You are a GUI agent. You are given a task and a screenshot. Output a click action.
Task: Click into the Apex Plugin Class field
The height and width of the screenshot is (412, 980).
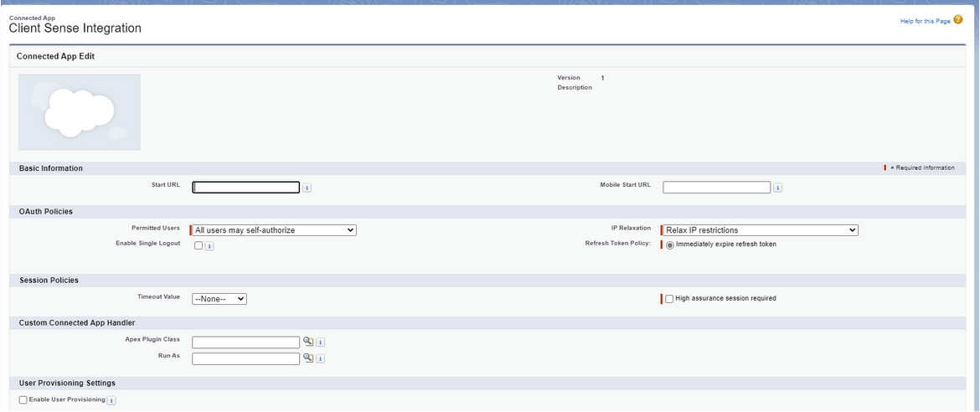point(246,342)
